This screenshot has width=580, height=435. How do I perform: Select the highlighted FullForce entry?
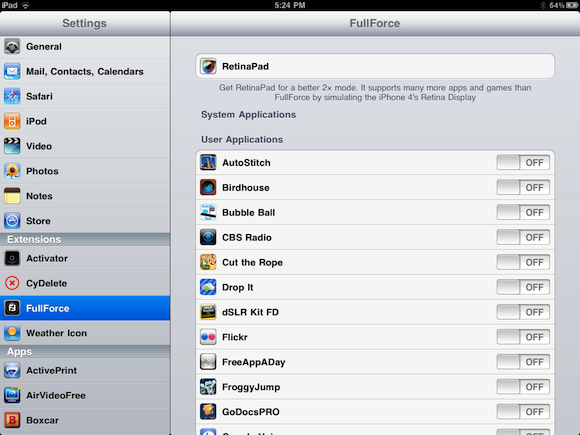(x=85, y=308)
